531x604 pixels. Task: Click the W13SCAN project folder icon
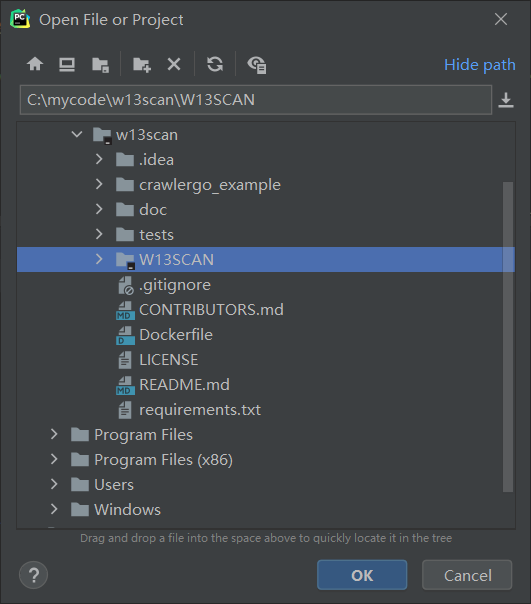coord(126,260)
